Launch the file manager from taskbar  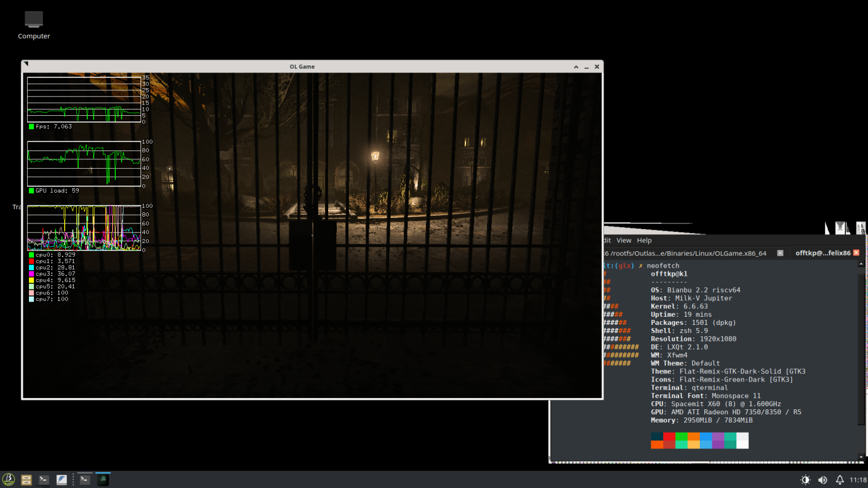(x=26, y=480)
